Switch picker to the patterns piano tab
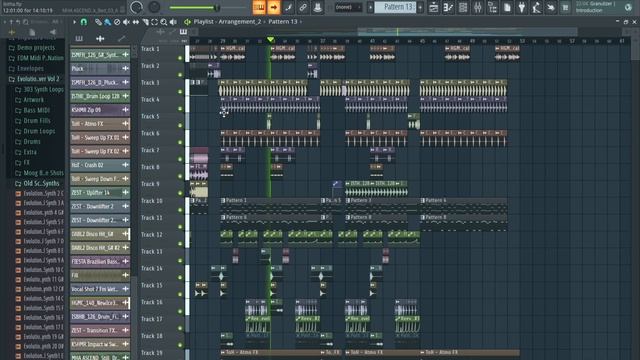 (x=79, y=38)
